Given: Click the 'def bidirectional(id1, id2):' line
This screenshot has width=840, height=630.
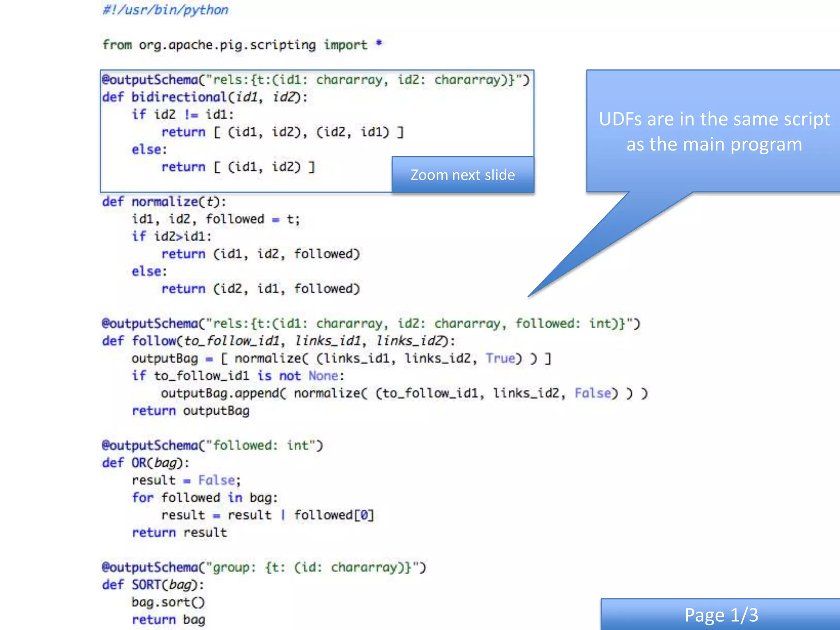Looking at the screenshot, I should tap(205, 97).
